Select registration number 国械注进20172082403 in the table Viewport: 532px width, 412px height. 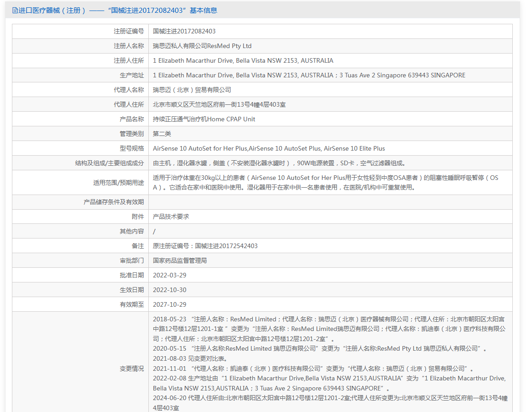184,31
